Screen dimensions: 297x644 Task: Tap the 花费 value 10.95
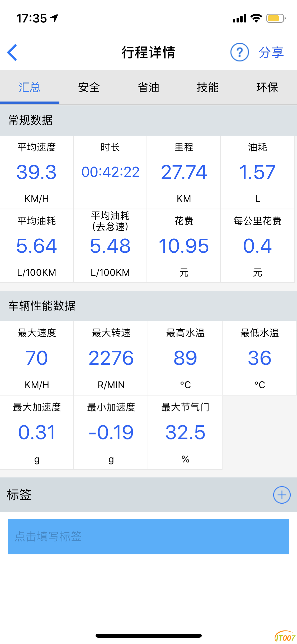(x=184, y=246)
